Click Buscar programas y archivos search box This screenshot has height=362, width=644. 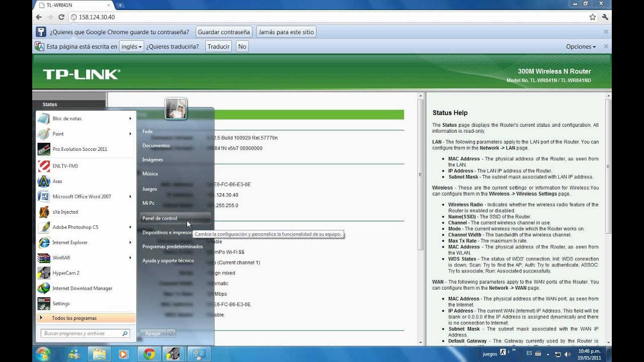[x=86, y=333]
